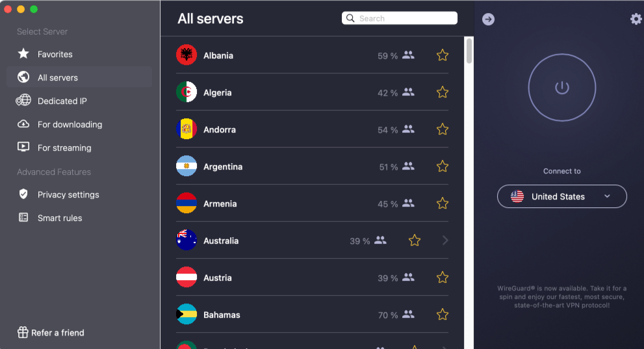Favorite Andorra with its star
The image size is (644, 349).
tap(443, 129)
